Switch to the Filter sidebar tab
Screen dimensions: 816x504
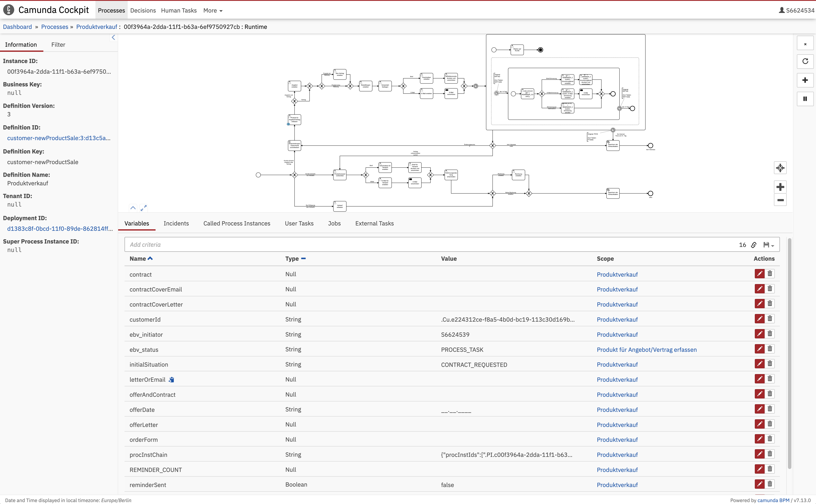click(x=58, y=45)
